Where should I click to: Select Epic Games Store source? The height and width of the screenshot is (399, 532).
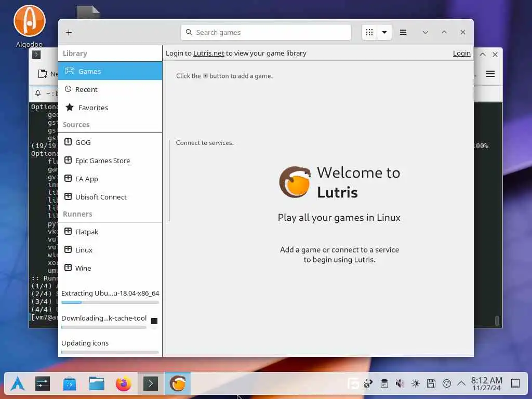pyautogui.click(x=110, y=161)
